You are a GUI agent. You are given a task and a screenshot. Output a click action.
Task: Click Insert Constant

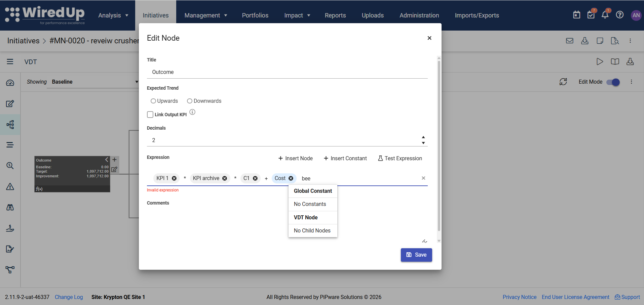(345, 158)
